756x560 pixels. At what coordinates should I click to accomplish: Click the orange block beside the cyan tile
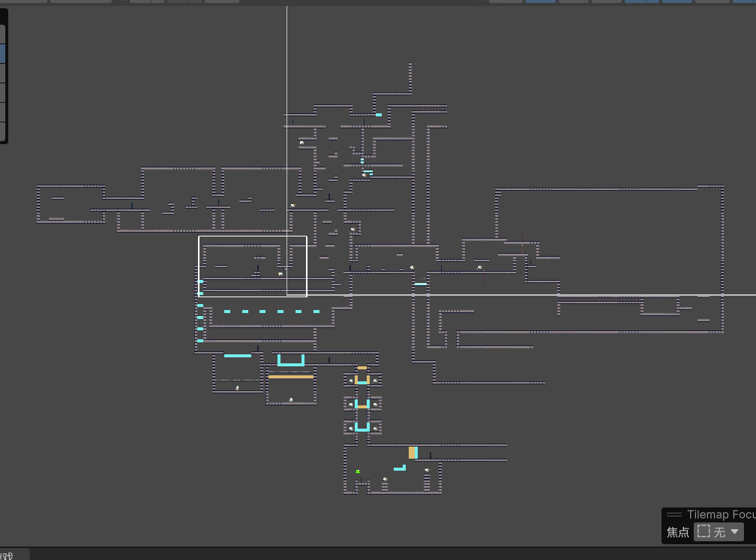(412, 453)
